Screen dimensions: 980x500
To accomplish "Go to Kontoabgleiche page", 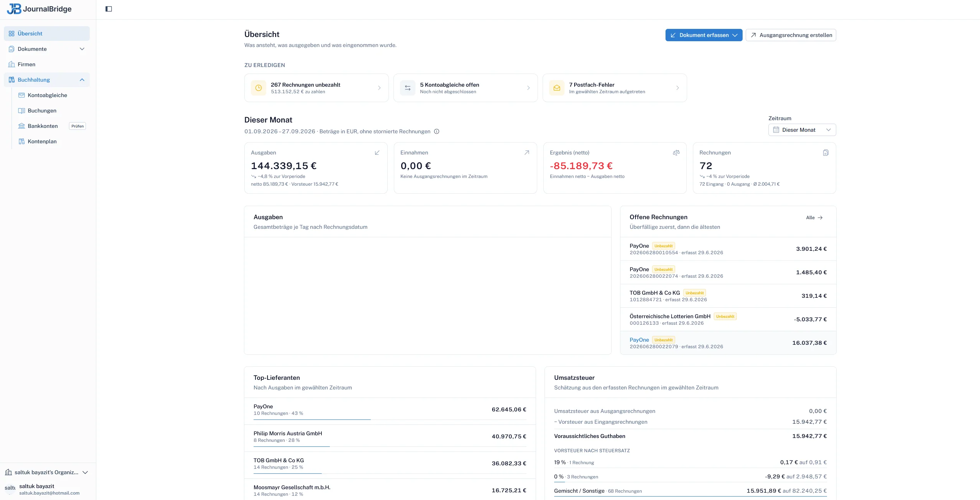I will (52, 95).
